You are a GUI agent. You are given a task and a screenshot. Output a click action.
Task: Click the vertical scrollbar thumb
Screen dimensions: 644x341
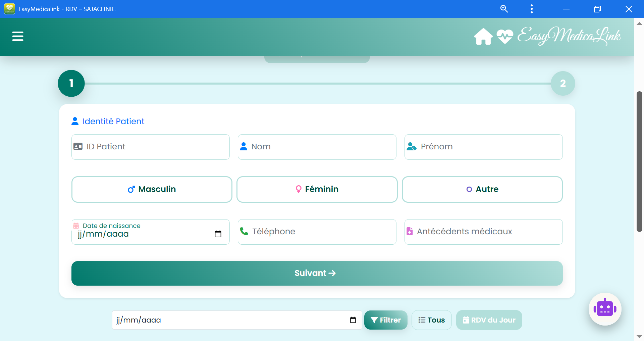point(639,161)
